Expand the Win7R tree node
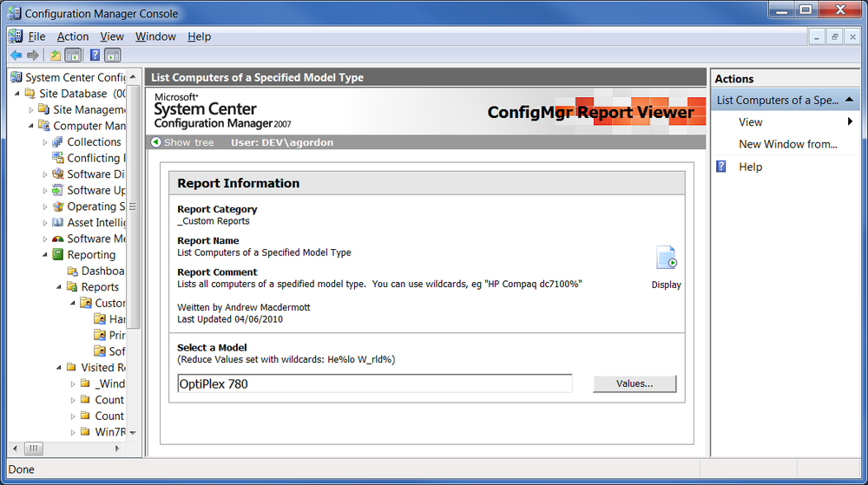868x485 pixels. [73, 432]
